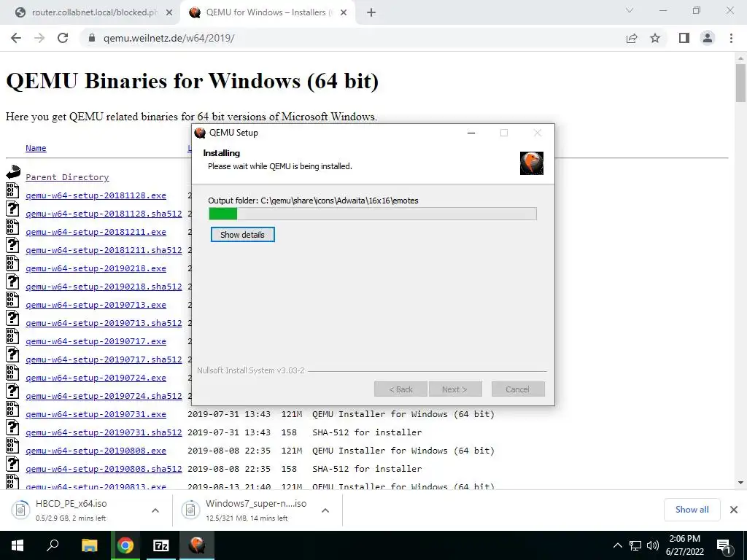Open the Windows Start menu

[18, 545]
